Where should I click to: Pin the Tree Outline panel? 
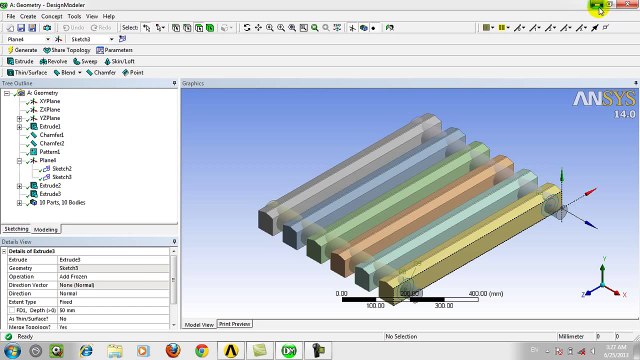(x=174, y=83)
